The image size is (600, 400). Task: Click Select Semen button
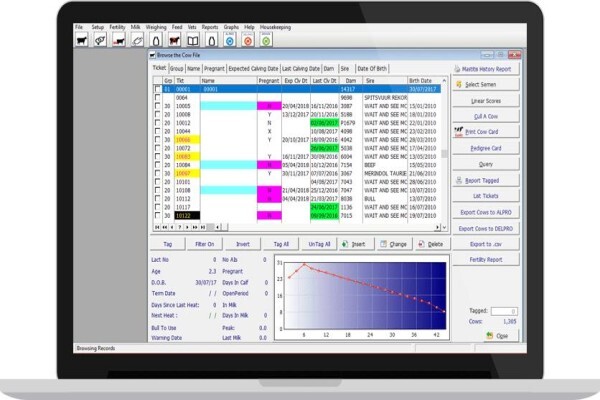486,85
